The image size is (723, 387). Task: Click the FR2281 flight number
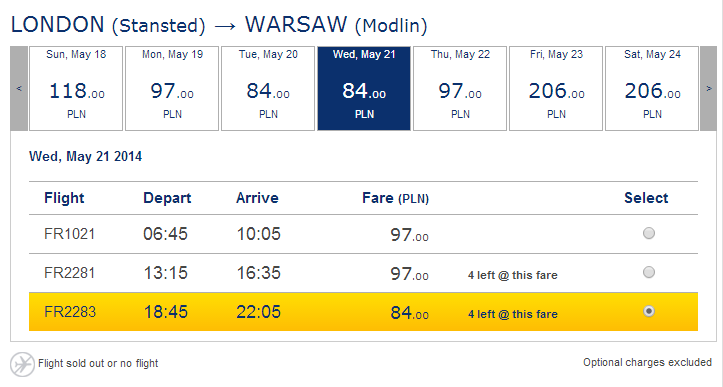[x=70, y=273]
